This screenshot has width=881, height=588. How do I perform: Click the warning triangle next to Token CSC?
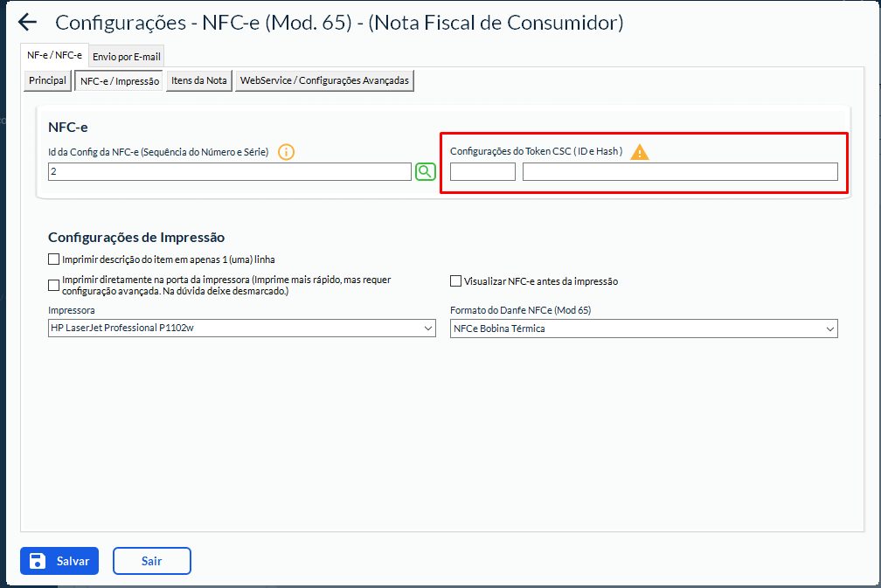click(x=641, y=152)
